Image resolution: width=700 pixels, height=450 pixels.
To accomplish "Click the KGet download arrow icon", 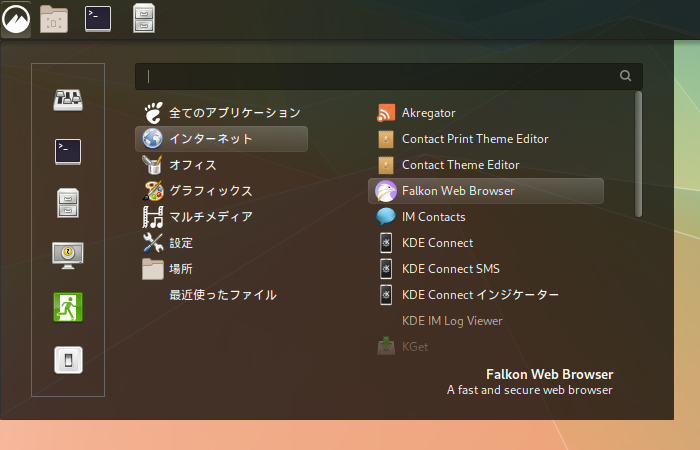I will (x=386, y=346).
